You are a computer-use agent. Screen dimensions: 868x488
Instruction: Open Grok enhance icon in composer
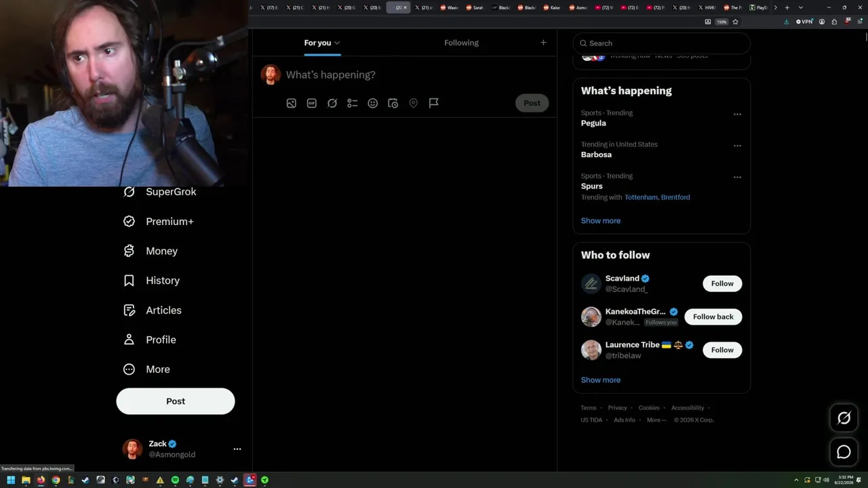click(332, 103)
